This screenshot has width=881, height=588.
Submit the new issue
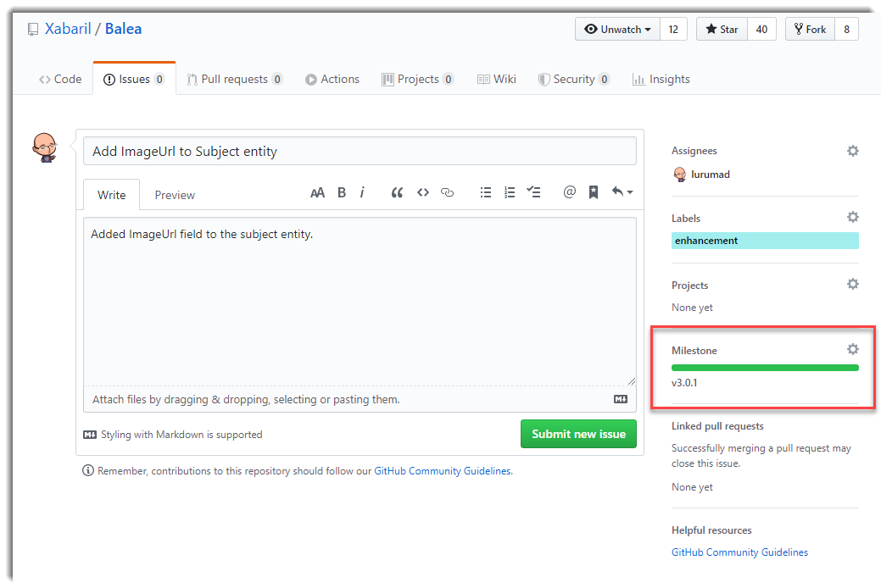[579, 434]
